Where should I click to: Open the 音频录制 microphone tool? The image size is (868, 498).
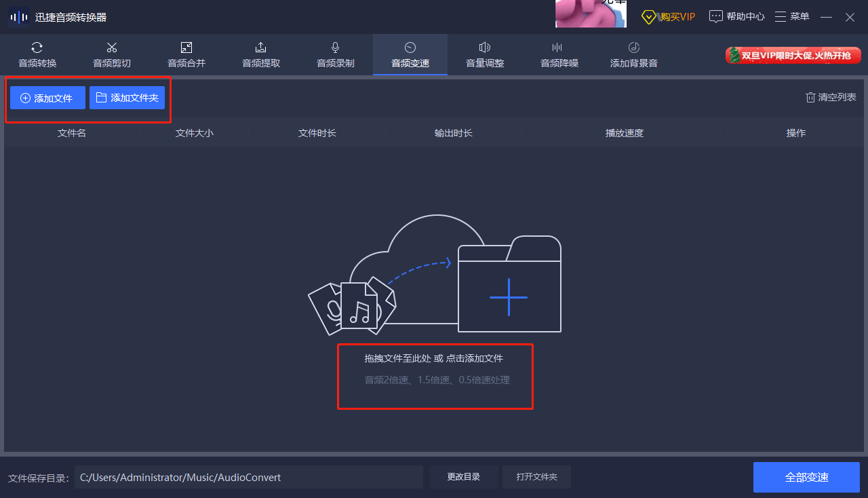336,55
